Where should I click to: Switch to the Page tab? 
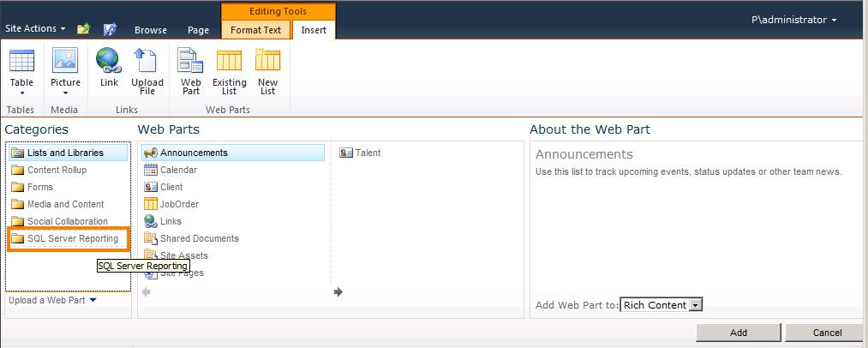point(198,31)
